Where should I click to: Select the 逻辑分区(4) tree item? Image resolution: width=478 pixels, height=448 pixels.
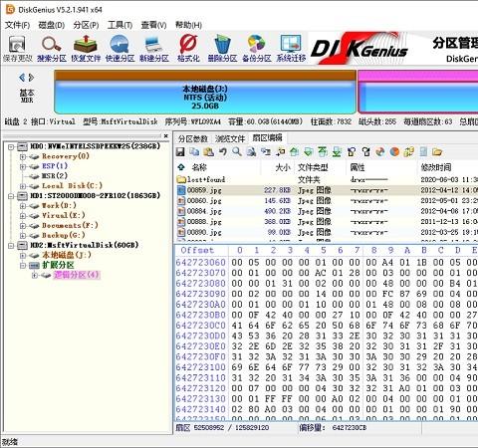pyautogui.click(x=77, y=275)
